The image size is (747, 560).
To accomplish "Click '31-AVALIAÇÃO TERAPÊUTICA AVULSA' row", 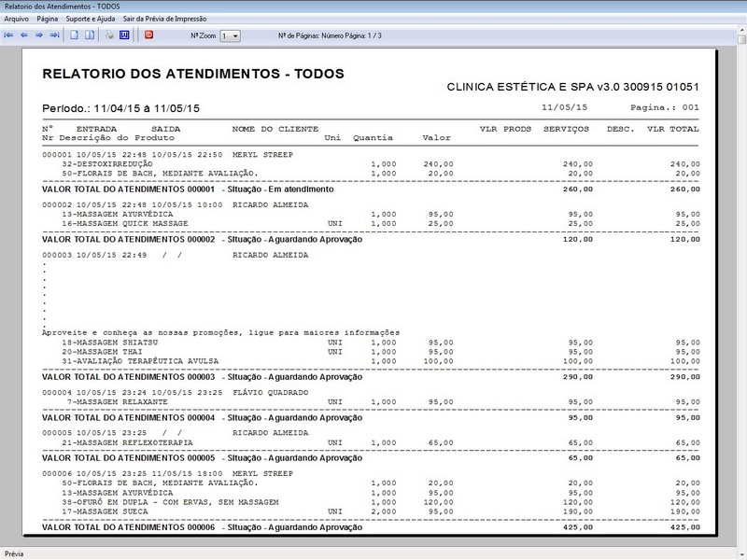I will (371, 361).
